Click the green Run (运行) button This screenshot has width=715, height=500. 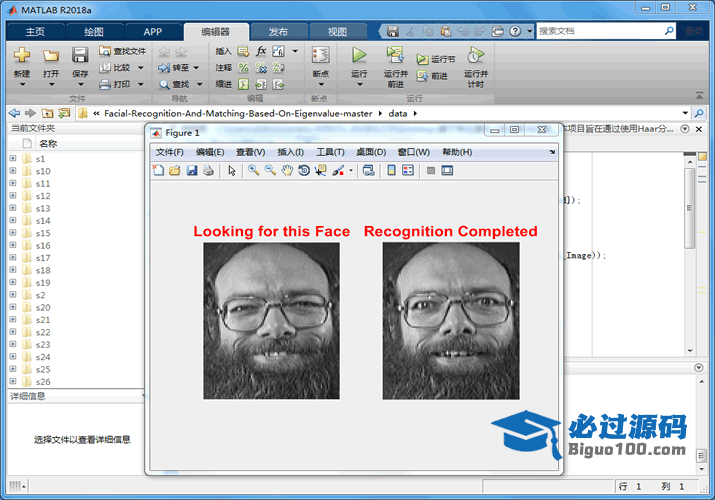[359, 60]
